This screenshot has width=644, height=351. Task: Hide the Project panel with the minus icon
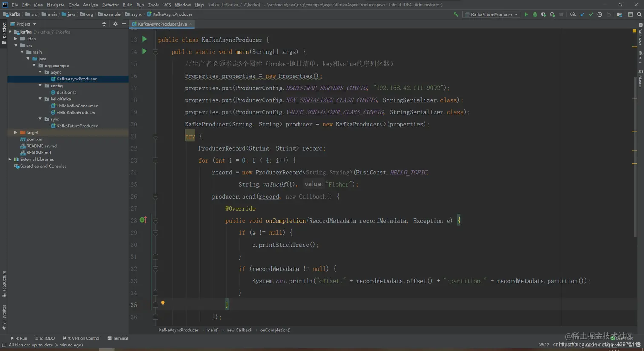tap(124, 24)
